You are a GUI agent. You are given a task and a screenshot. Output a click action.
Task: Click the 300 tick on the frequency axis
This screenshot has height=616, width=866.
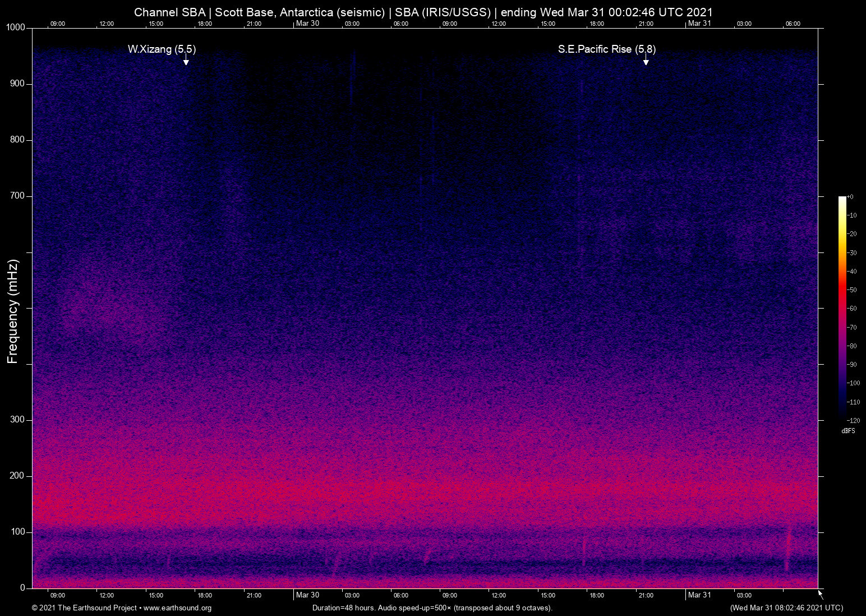point(17,420)
